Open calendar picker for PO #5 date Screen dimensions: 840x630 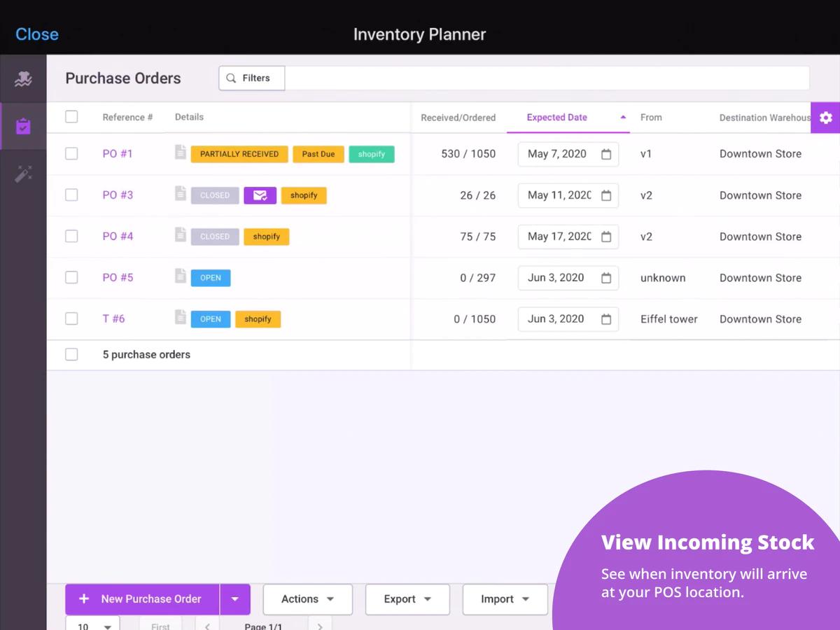606,278
